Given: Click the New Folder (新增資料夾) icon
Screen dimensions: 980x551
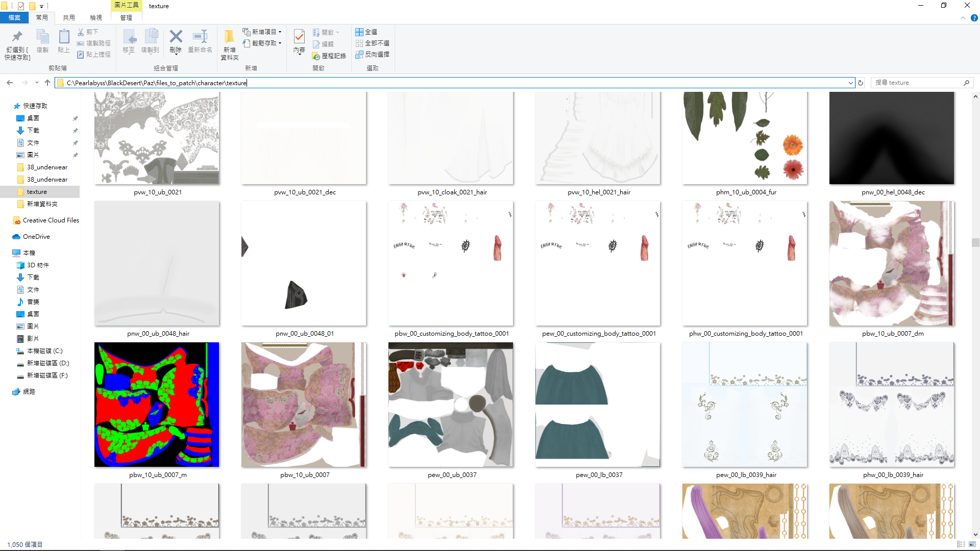Looking at the screenshot, I should [229, 44].
